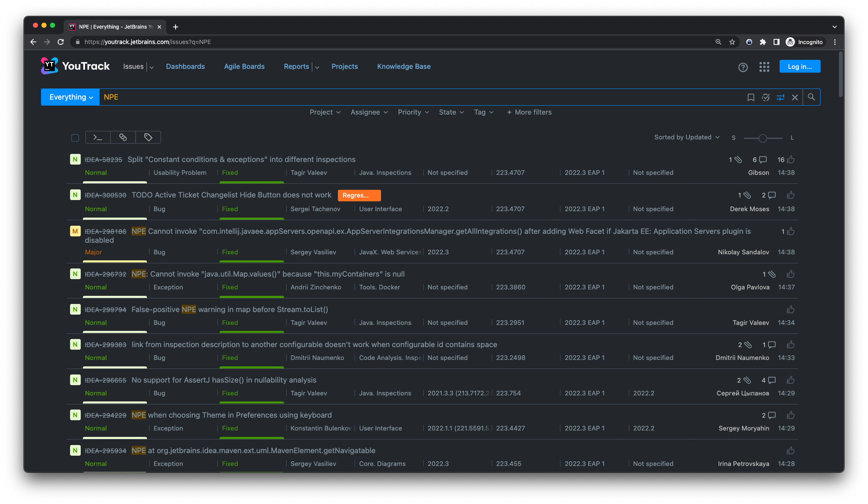Open the Incognito profile button
Image resolution: width=868 pixels, height=504 pixels.
(x=805, y=42)
